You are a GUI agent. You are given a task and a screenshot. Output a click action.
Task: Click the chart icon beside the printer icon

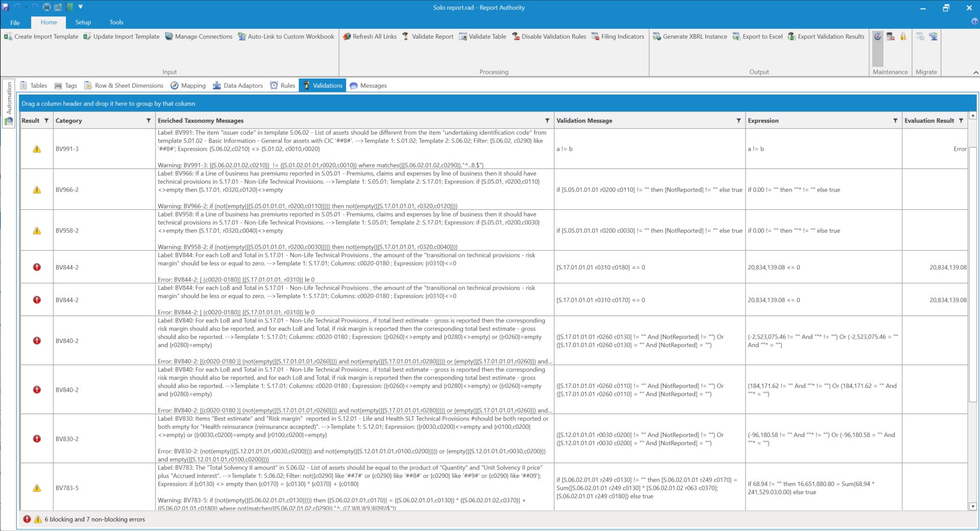click(58, 7)
